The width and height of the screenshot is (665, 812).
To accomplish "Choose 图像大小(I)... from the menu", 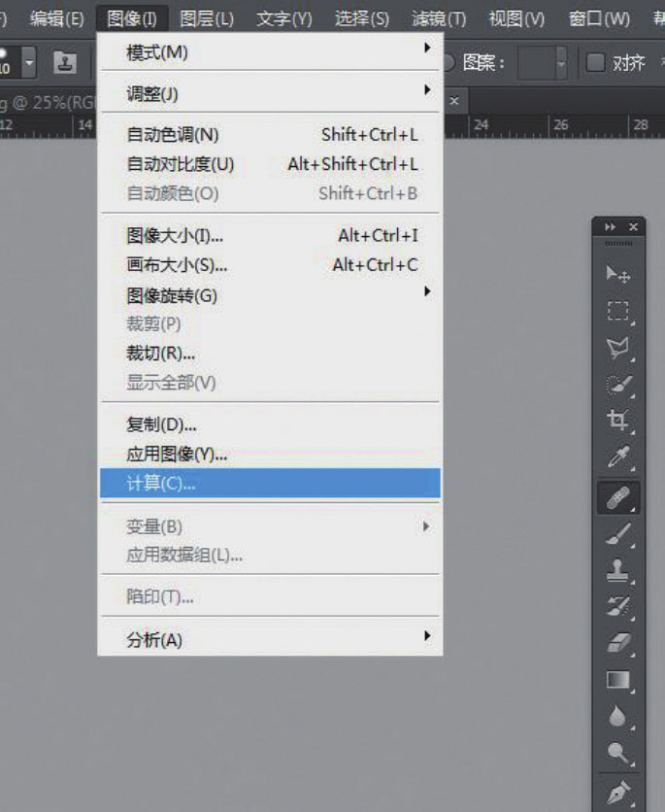I will pos(270,235).
